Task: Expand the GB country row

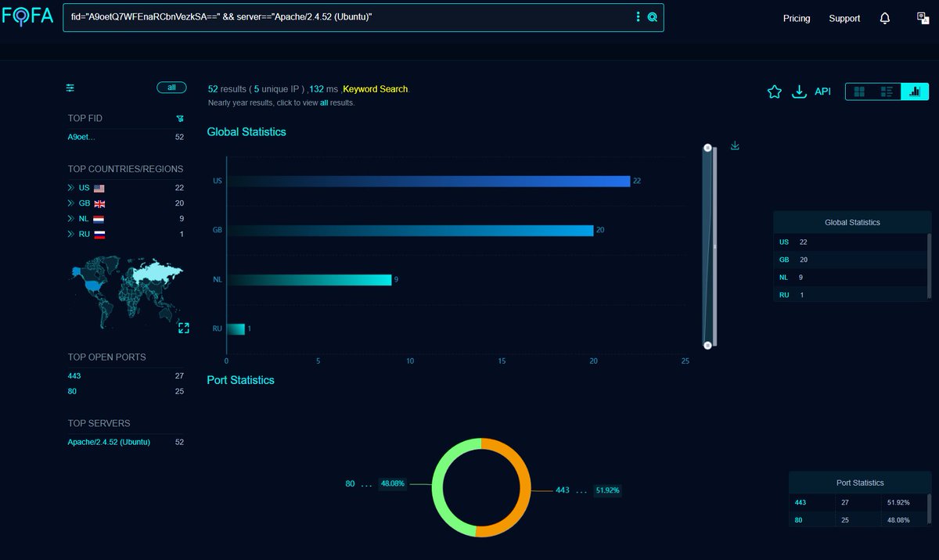Action: tap(71, 203)
